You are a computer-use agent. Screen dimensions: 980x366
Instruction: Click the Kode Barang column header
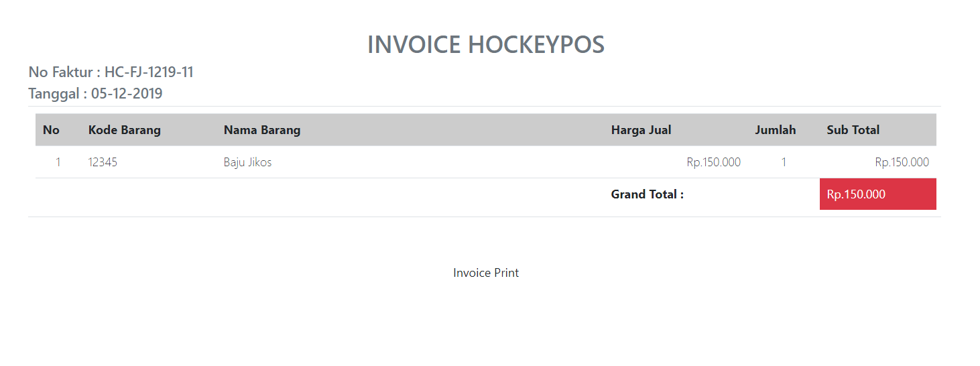point(125,130)
